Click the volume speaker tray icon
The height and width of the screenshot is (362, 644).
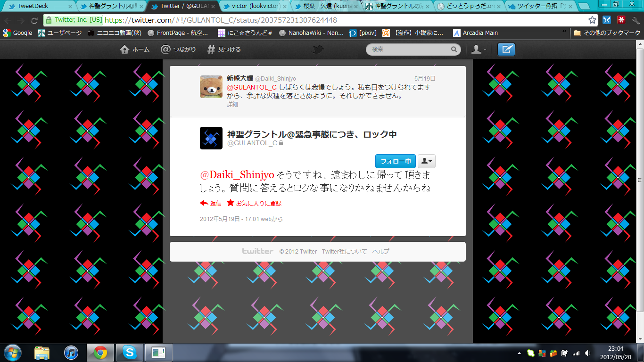pos(587,353)
